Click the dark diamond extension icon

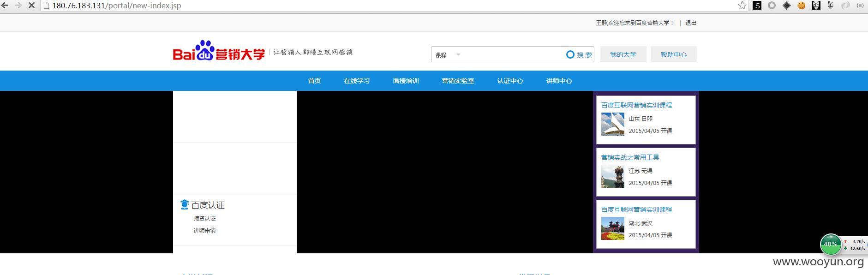(x=787, y=6)
